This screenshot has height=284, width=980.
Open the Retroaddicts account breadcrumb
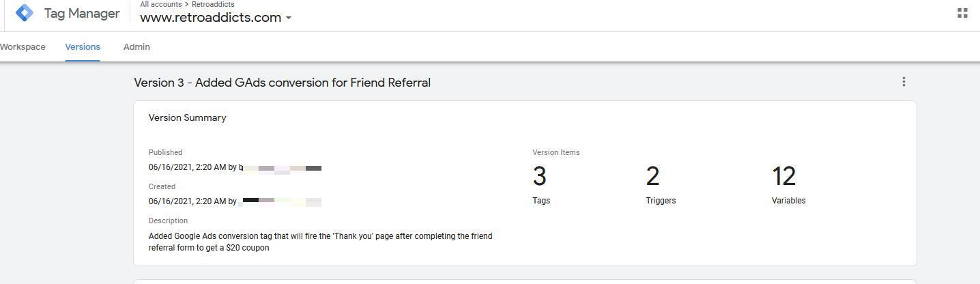point(213,4)
